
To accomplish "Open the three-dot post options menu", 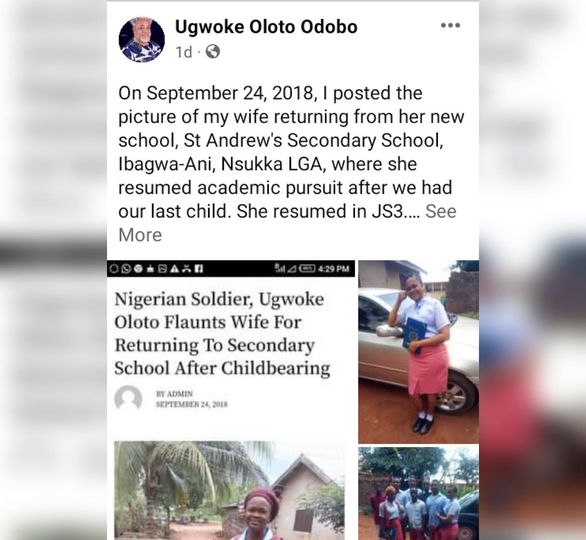I will (450, 25).
